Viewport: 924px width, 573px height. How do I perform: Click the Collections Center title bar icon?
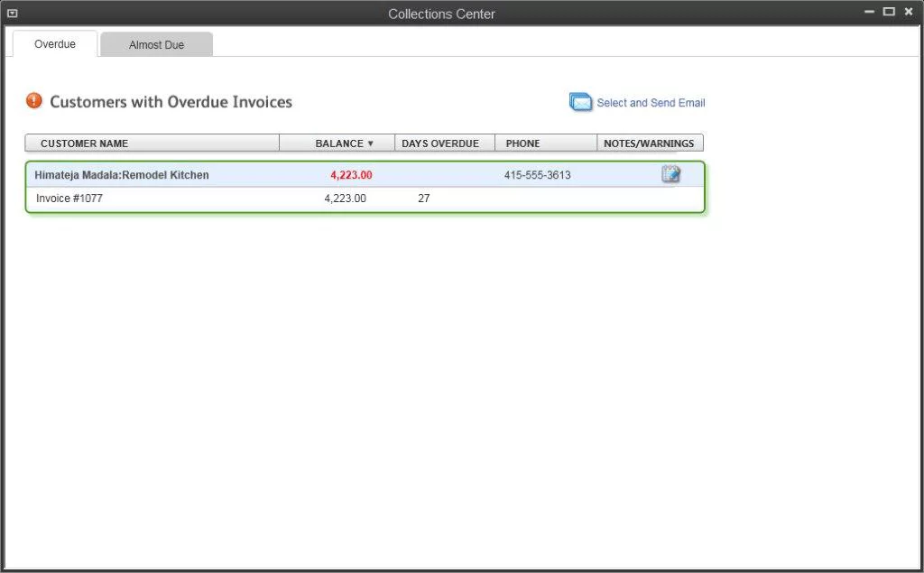click(12, 12)
